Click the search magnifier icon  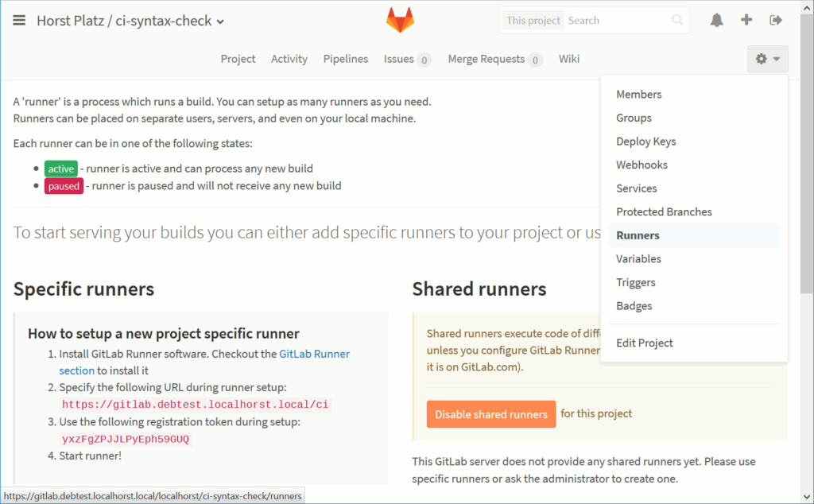point(677,20)
